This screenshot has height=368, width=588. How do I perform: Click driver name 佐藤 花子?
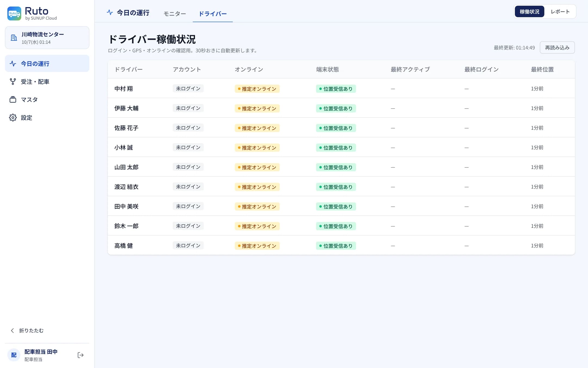(x=126, y=128)
